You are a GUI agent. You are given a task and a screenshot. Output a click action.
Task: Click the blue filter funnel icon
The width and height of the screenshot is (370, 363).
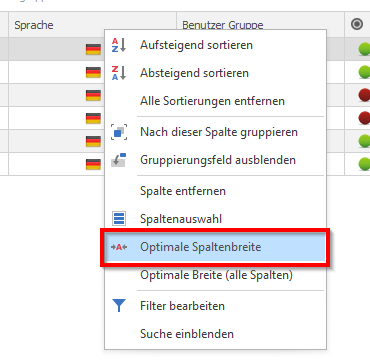pyautogui.click(x=119, y=306)
